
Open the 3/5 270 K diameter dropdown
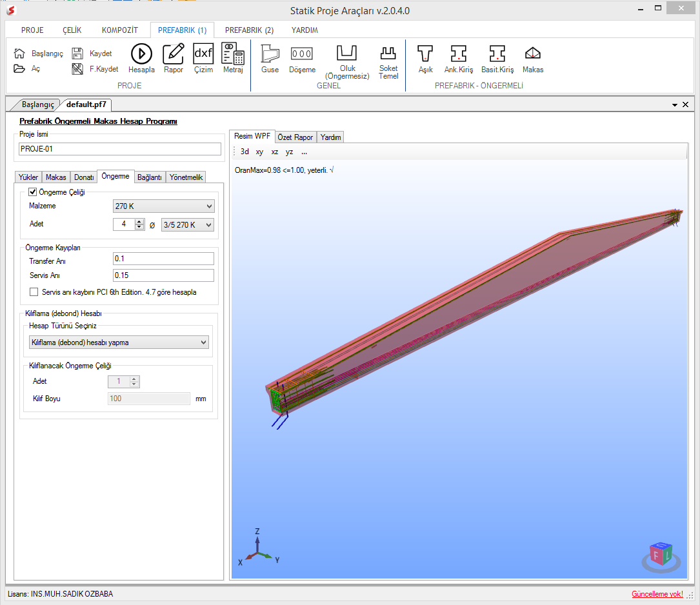pos(188,225)
